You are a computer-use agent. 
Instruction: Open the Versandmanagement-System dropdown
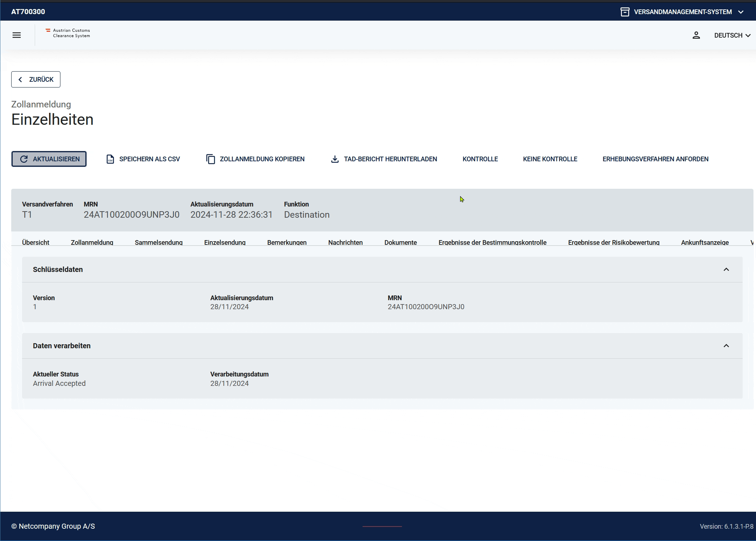pyautogui.click(x=741, y=12)
